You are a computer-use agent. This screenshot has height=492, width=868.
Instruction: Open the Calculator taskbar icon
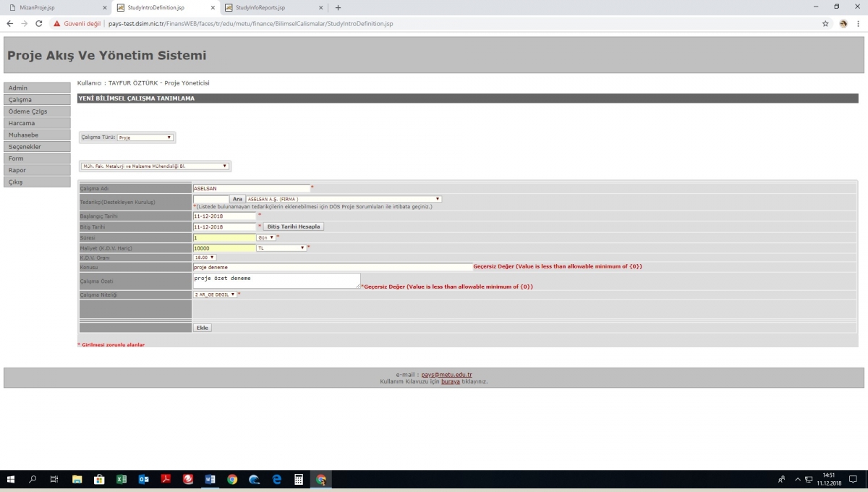point(299,480)
